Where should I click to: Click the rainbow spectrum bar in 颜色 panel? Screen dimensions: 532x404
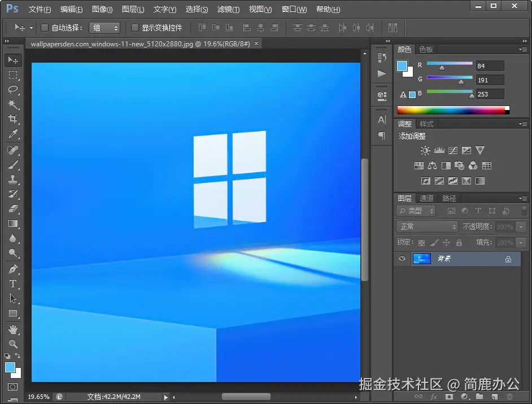[x=452, y=111]
